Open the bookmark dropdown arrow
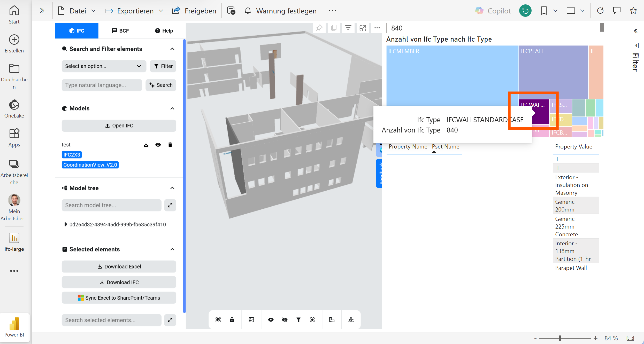The width and height of the screenshot is (644, 344). (555, 11)
